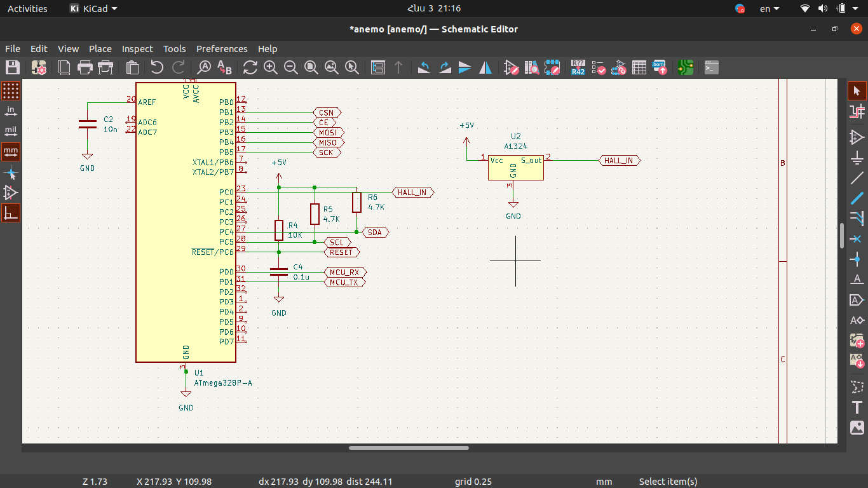Screen dimensions: 868x488
Task: Run the electrical rules checker
Action: coord(598,67)
